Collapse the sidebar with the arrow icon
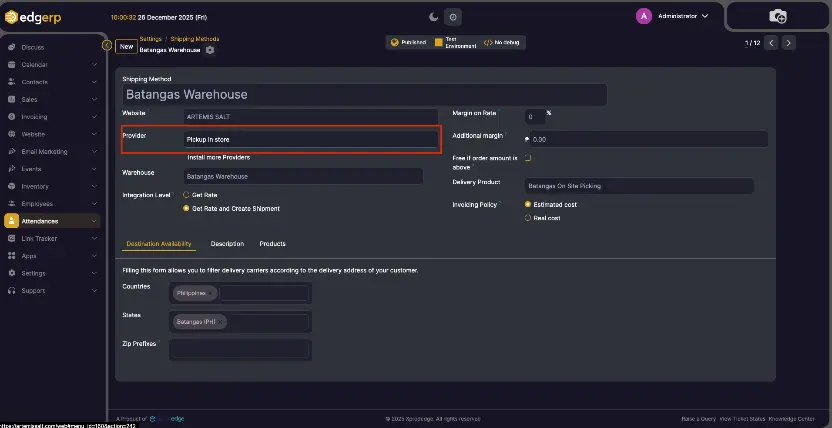832x428 pixels. point(107,45)
